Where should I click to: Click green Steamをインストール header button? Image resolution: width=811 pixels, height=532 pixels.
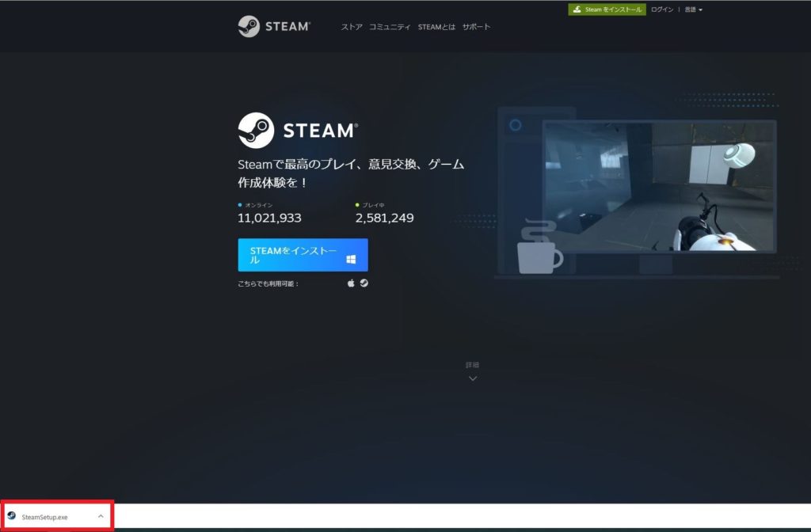tap(607, 9)
